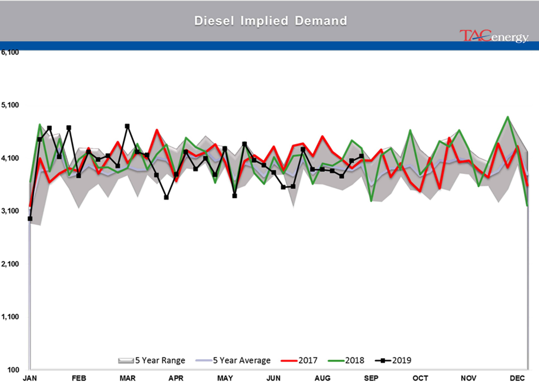Select the 5 Year Range legend entry
The image size is (539, 392).
(152, 360)
